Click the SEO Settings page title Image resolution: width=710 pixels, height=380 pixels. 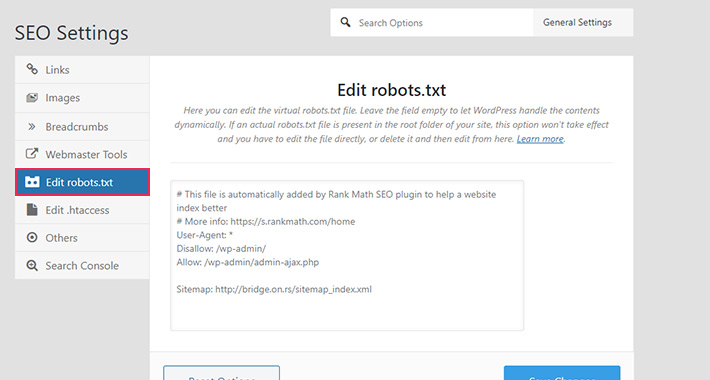point(72,33)
